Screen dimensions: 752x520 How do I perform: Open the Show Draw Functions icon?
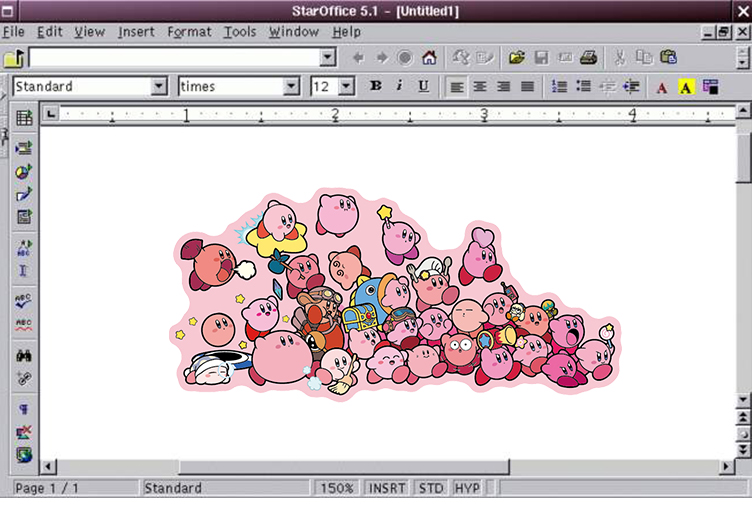tap(24, 194)
